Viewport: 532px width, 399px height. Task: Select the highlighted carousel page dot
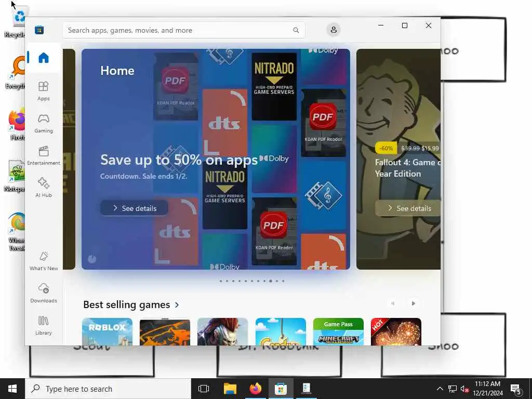(270, 281)
